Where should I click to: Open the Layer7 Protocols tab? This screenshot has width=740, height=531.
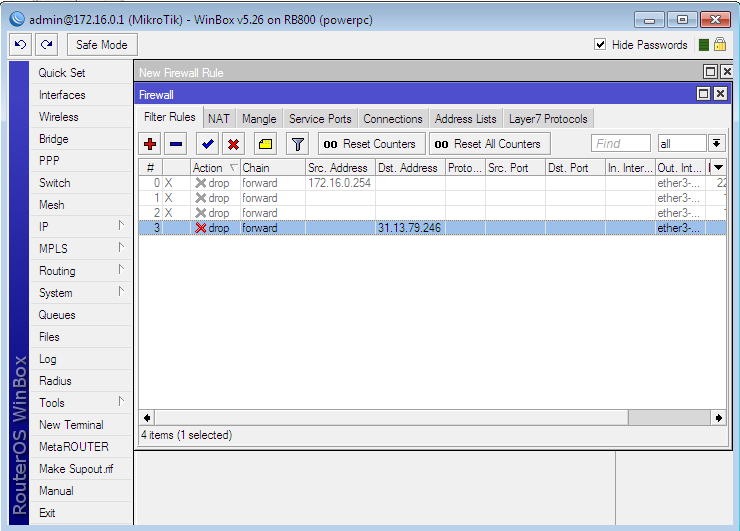[x=548, y=119]
